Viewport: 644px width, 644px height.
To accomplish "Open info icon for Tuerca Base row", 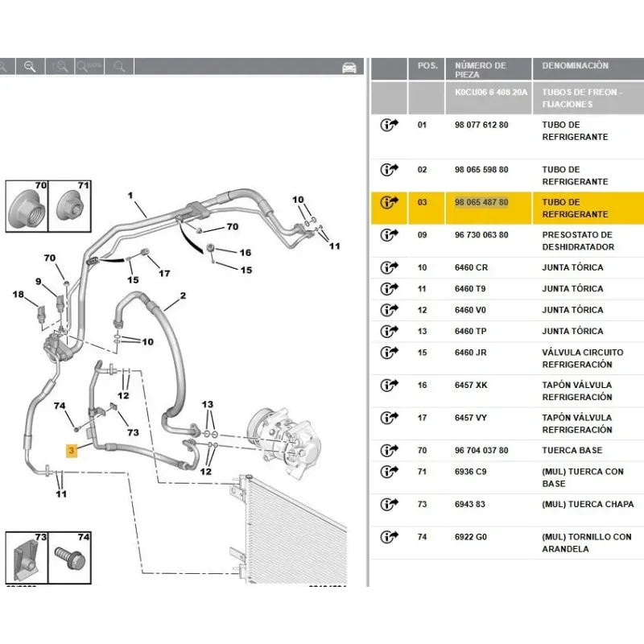I will pyautogui.click(x=389, y=451).
